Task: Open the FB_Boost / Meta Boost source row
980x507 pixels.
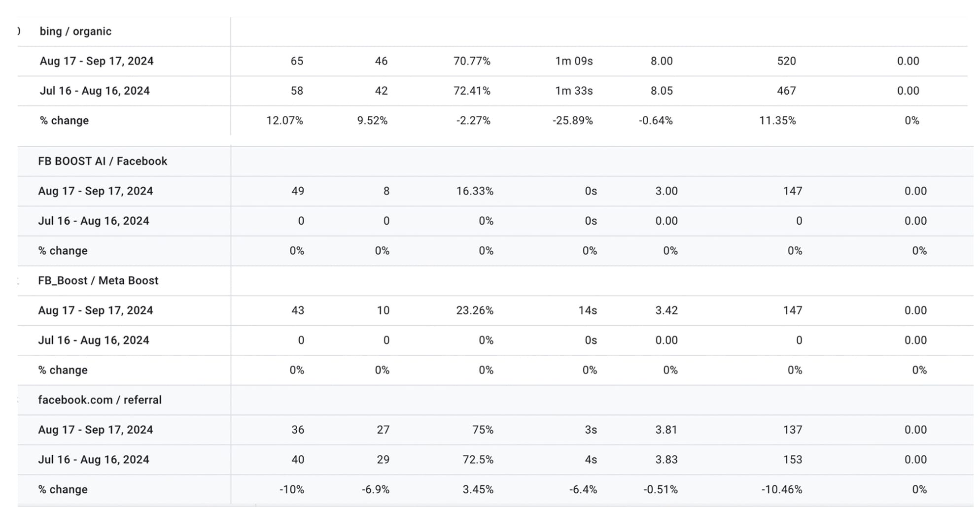Action: tap(98, 280)
